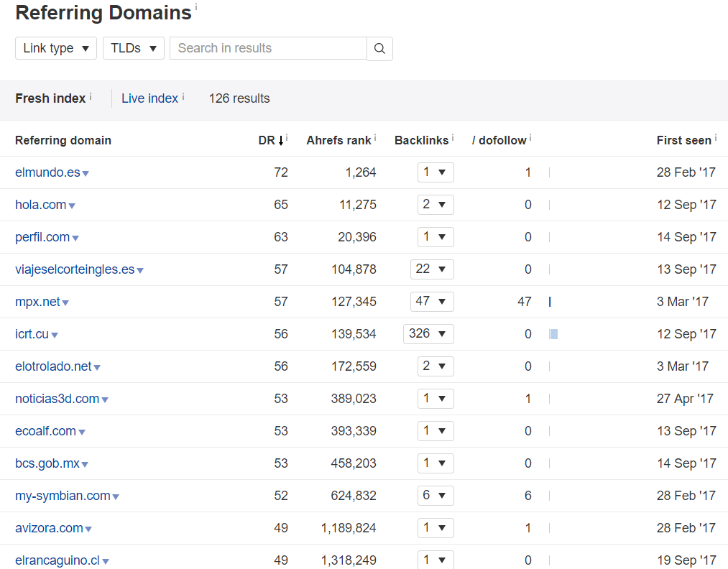Screen dimensions: 728x569
Task: Show info tooltip next to Referring Domains title
Action: (x=196, y=6)
